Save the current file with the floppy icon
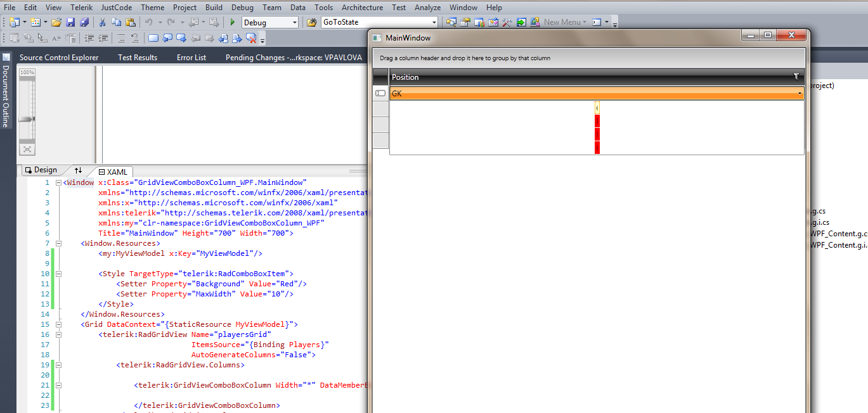 pyautogui.click(x=70, y=22)
